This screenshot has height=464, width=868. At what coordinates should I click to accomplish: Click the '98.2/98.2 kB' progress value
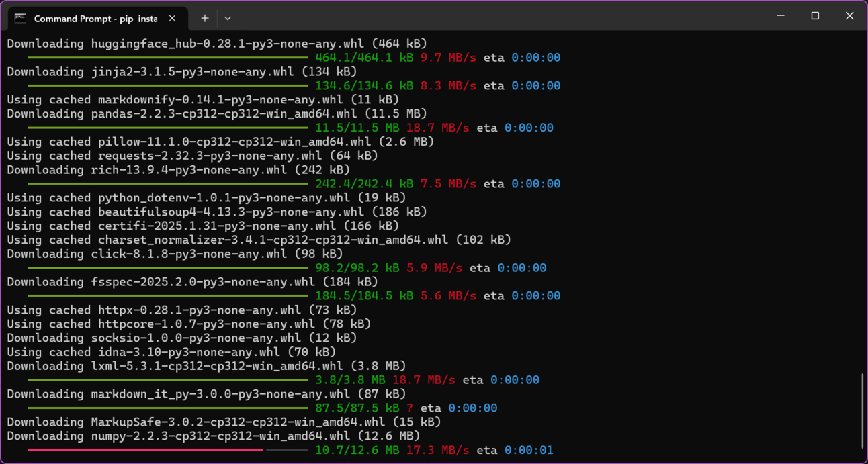coord(357,268)
